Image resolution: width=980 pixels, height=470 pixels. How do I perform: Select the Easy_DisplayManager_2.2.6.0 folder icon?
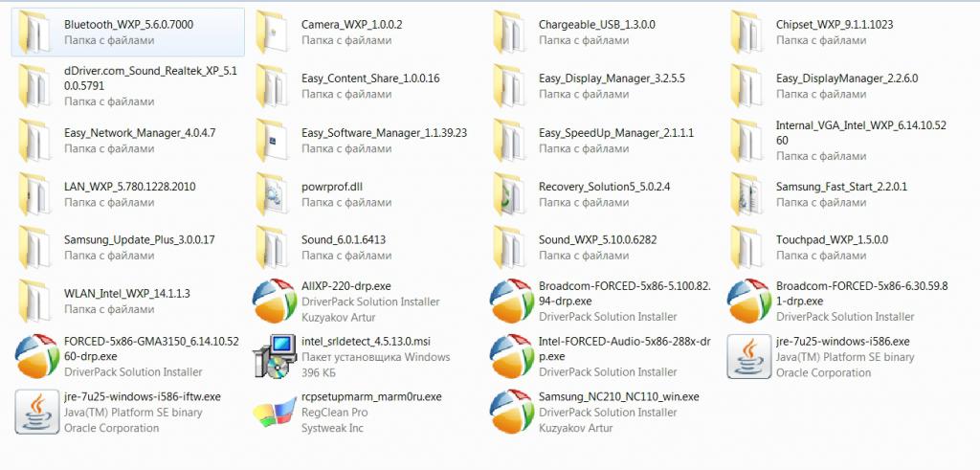tap(746, 85)
